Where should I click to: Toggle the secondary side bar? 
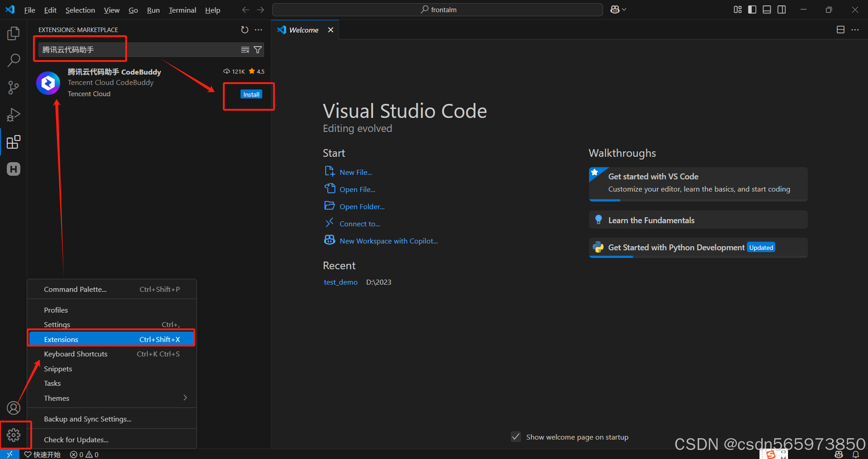pyautogui.click(x=782, y=9)
